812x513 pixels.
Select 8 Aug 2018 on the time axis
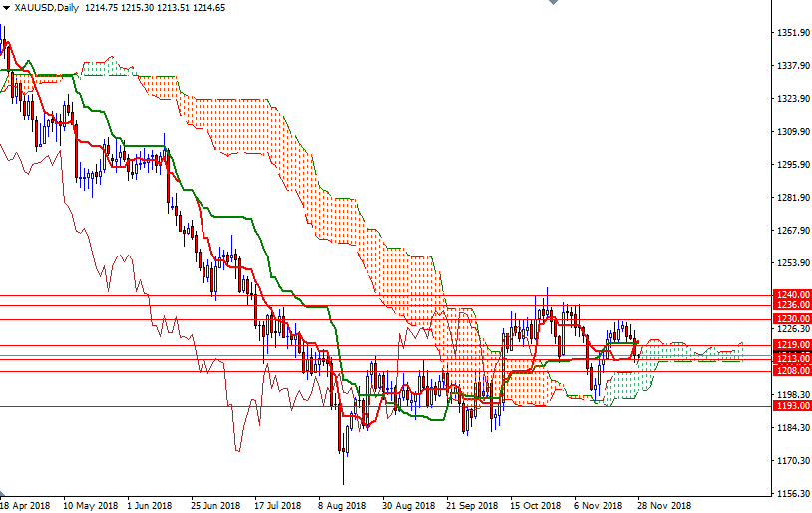tap(341, 505)
